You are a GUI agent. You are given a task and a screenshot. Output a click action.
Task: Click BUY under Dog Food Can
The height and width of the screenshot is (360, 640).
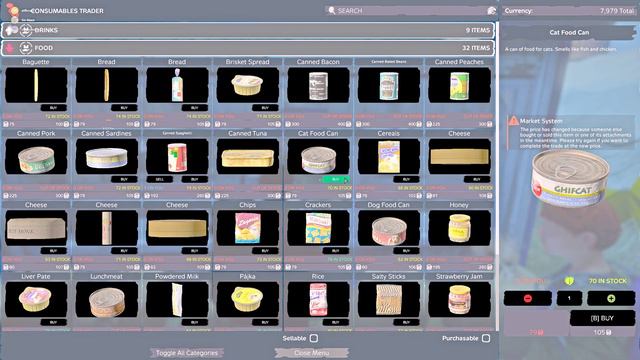407,251
